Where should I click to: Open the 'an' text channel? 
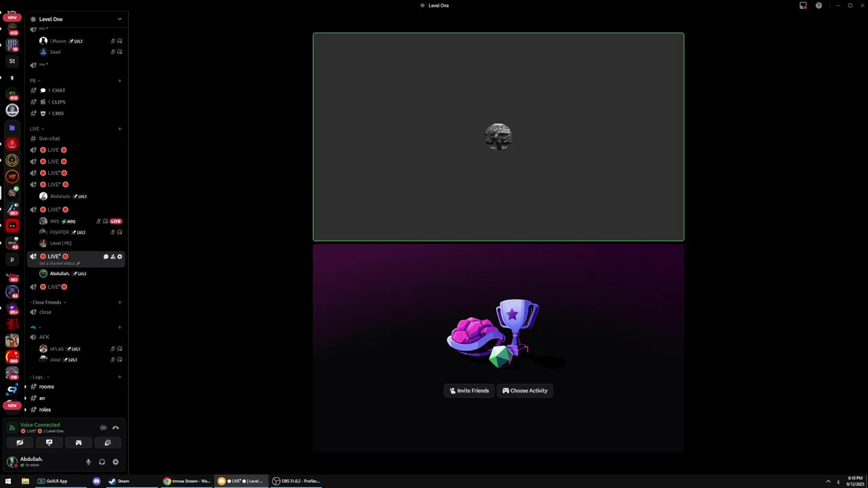coord(76,398)
